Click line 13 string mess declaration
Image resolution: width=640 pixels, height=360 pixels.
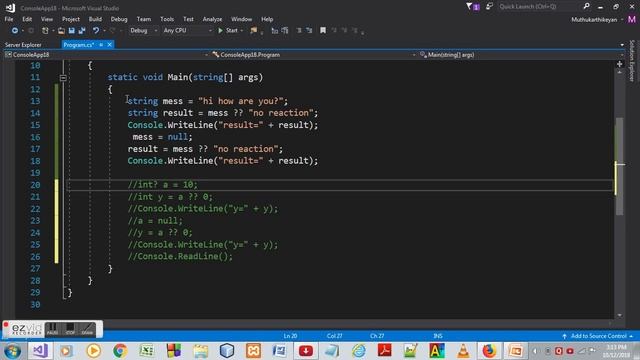207,101
